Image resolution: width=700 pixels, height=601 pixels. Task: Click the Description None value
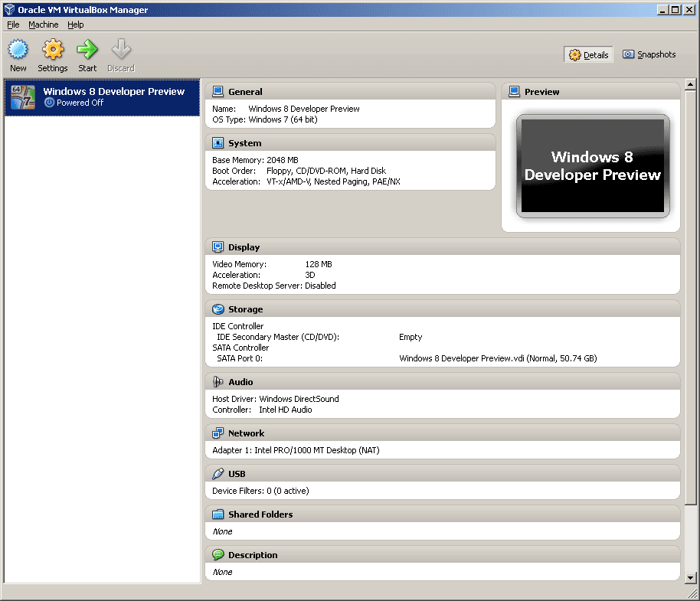coord(222,572)
